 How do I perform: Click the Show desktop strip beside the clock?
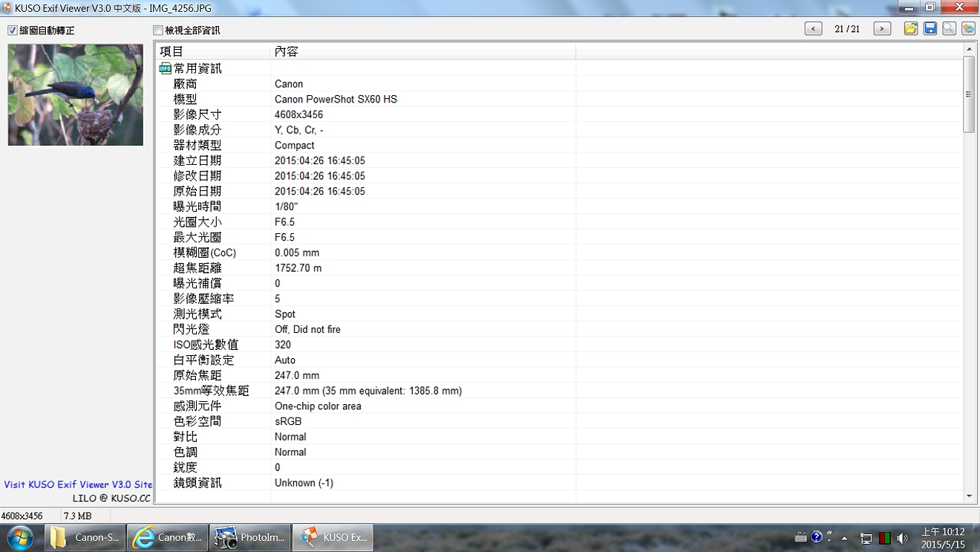pos(975,538)
